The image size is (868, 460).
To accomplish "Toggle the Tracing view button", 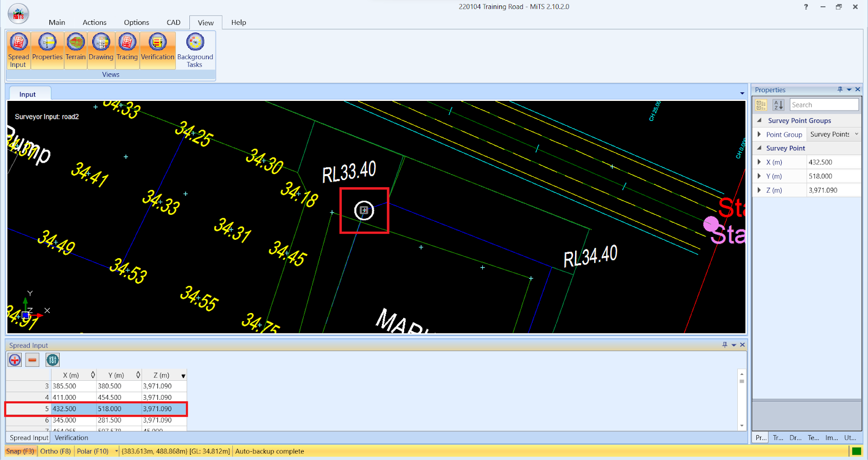I will point(127,50).
